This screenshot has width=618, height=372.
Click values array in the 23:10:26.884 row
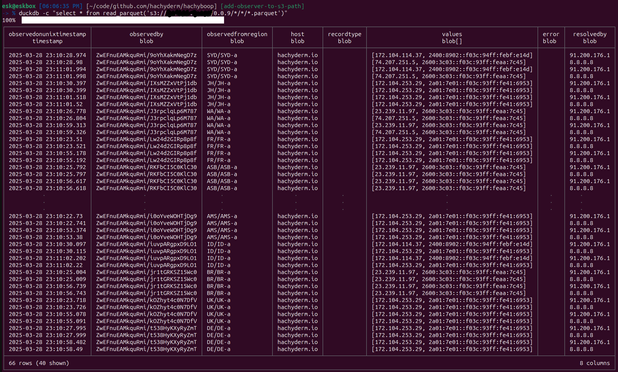coord(449,118)
